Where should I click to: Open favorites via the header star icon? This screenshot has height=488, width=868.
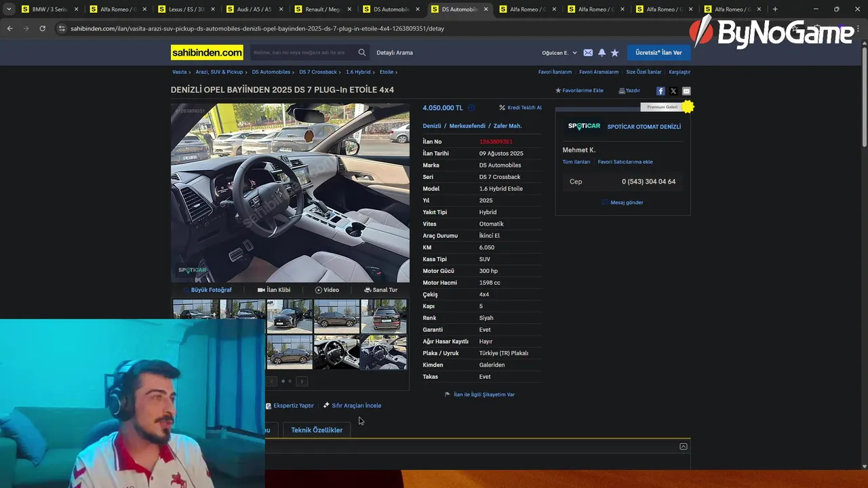pyautogui.click(x=615, y=53)
